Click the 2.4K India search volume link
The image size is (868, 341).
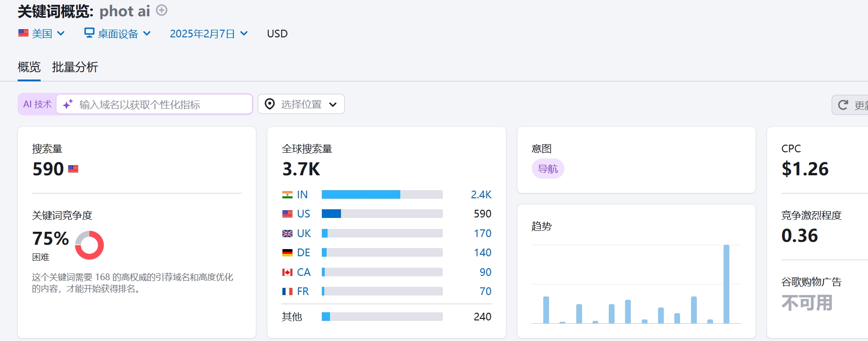tap(481, 194)
